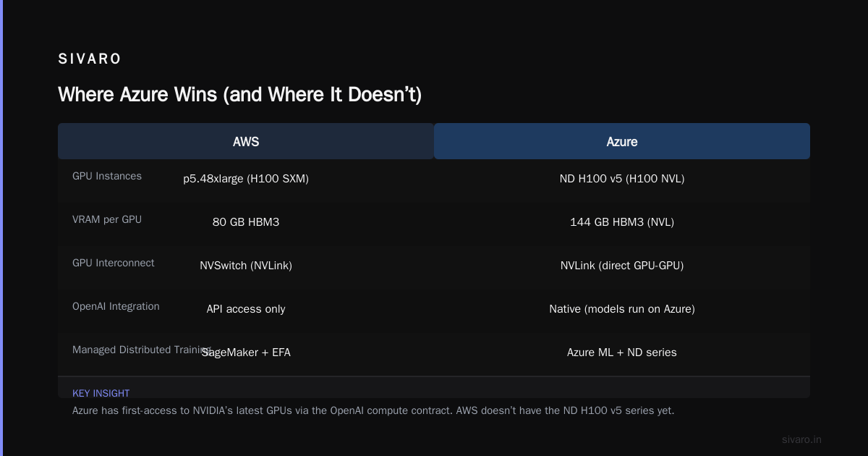
Task: Open the sivaro.in footer link
Action: (x=801, y=439)
